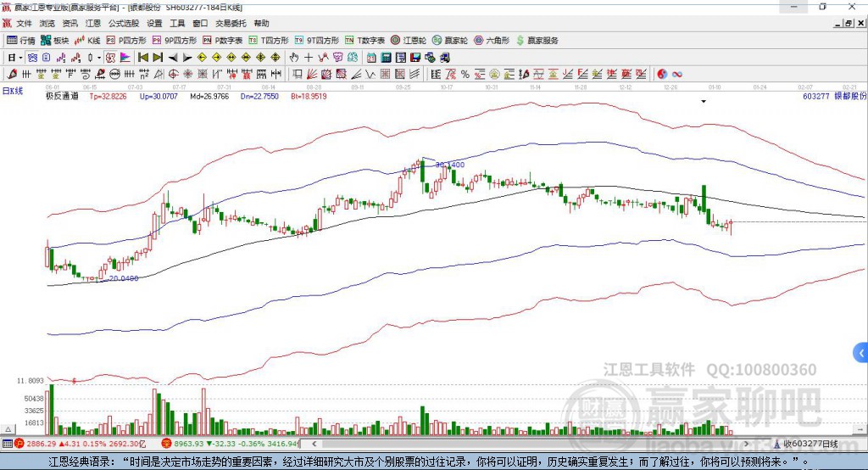Click the Bt=18.9519 indicator value
Viewport: 868px width, 470px height.
click(309, 96)
